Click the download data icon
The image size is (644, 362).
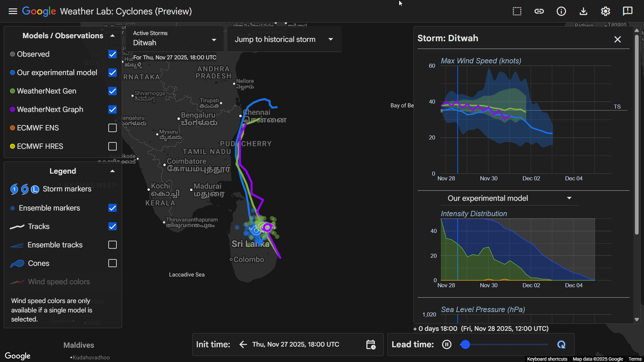point(583,11)
